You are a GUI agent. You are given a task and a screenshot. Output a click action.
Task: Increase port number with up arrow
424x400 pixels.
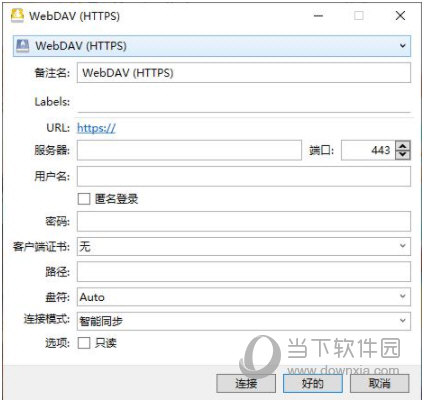pyautogui.click(x=403, y=146)
